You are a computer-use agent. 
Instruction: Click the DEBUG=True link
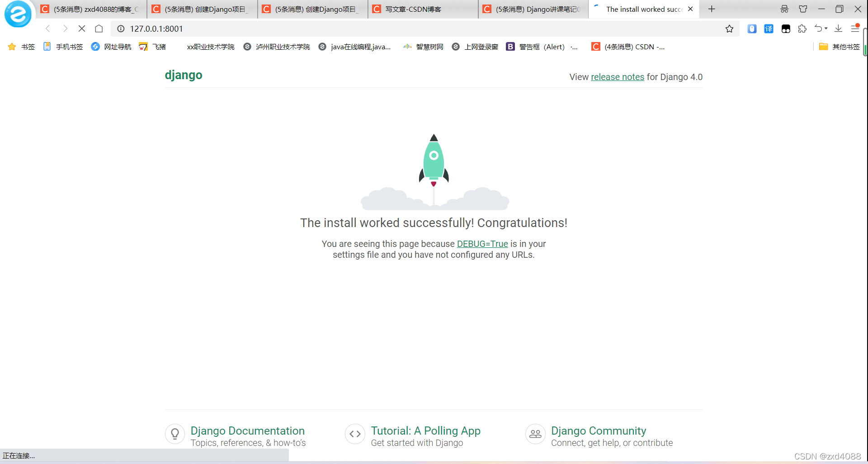(x=482, y=244)
